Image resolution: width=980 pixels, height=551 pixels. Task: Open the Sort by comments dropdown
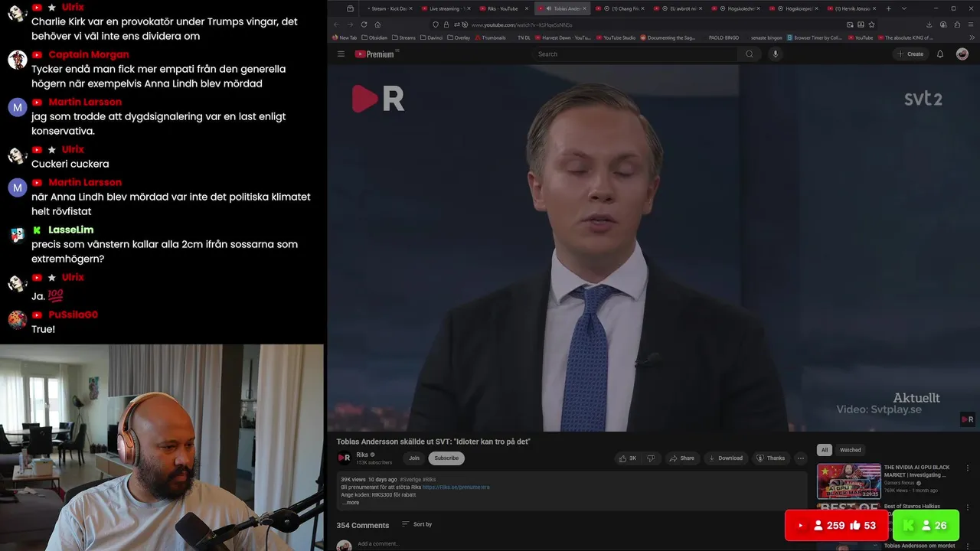pos(417,524)
